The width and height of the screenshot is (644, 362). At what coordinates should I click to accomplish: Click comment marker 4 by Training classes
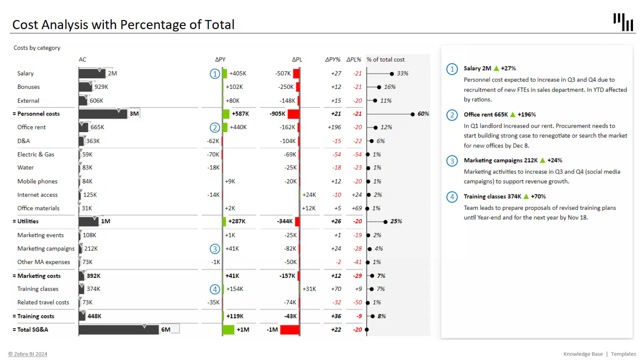point(215,289)
